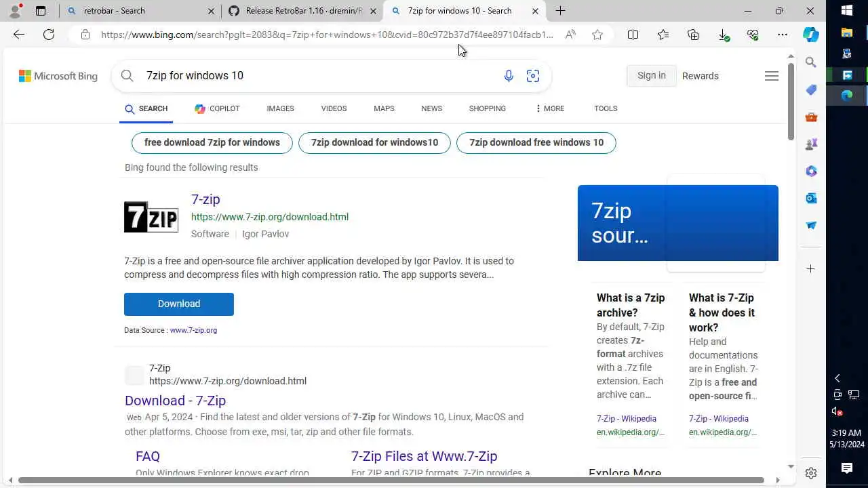Image resolution: width=868 pixels, height=488 pixels.
Task: Click 7ZIP logo thumbnail
Action: tap(151, 217)
